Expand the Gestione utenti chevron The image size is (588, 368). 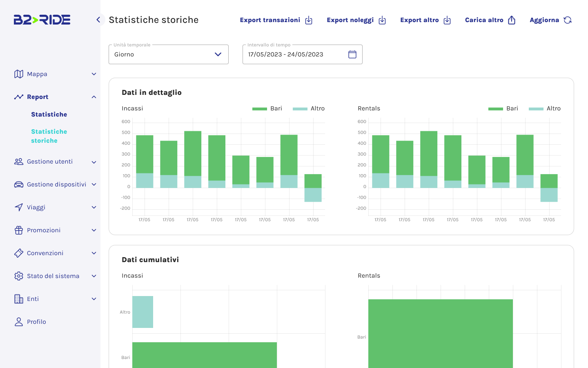[x=94, y=162]
